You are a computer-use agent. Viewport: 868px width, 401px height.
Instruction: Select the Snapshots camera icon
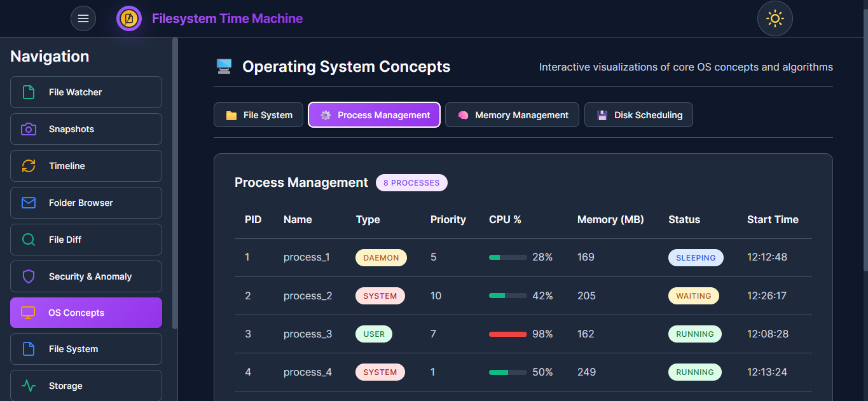pos(27,128)
